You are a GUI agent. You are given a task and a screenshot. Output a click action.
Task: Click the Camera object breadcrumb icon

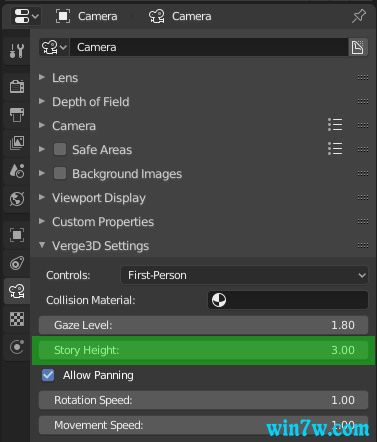(63, 16)
